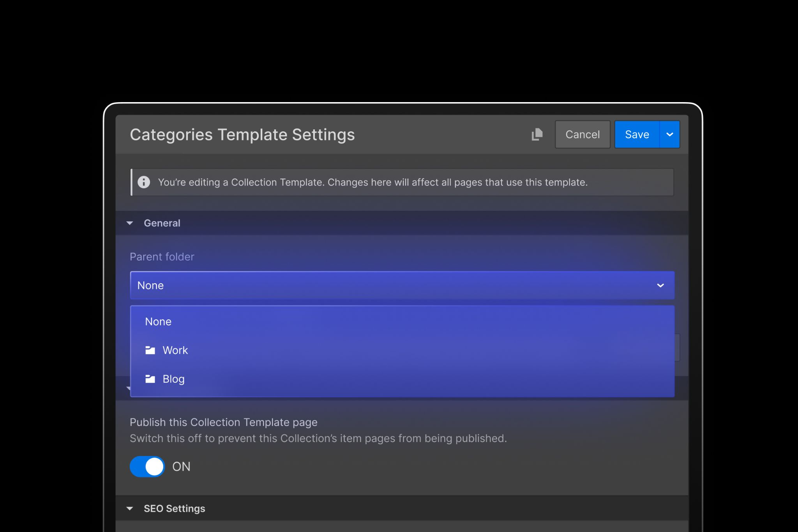Viewport: 798px width, 532px height.
Task: Open the Save options dropdown arrow
Action: pyautogui.click(x=669, y=134)
